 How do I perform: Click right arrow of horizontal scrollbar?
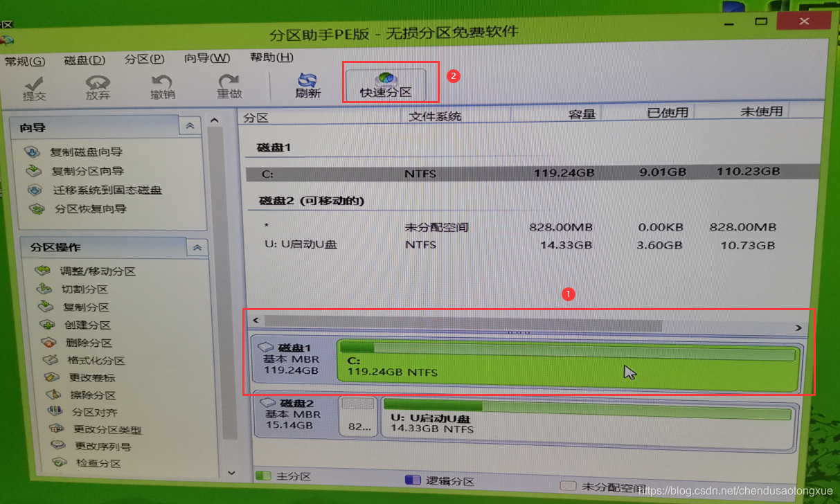coord(798,327)
